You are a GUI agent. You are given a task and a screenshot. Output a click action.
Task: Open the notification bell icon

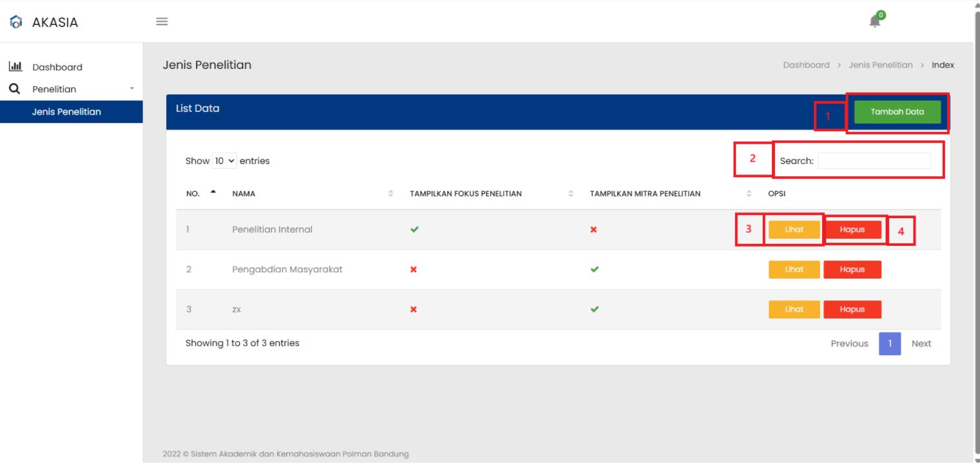(874, 21)
